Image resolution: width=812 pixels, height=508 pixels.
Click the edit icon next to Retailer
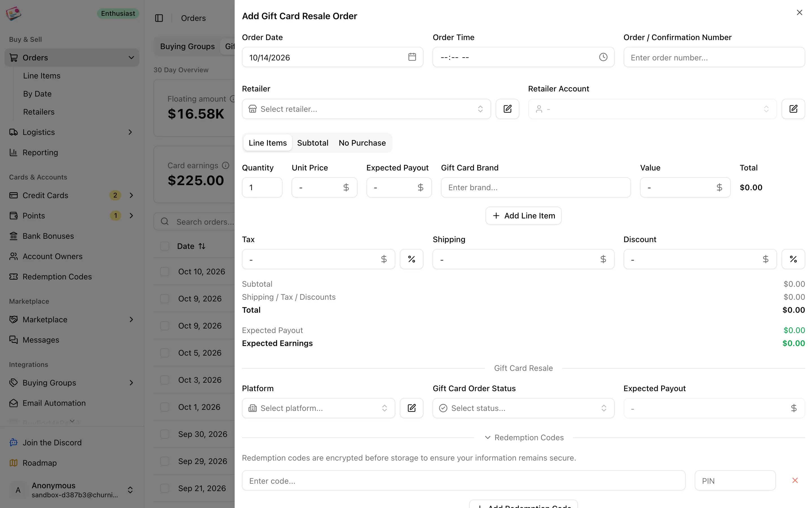coord(507,109)
